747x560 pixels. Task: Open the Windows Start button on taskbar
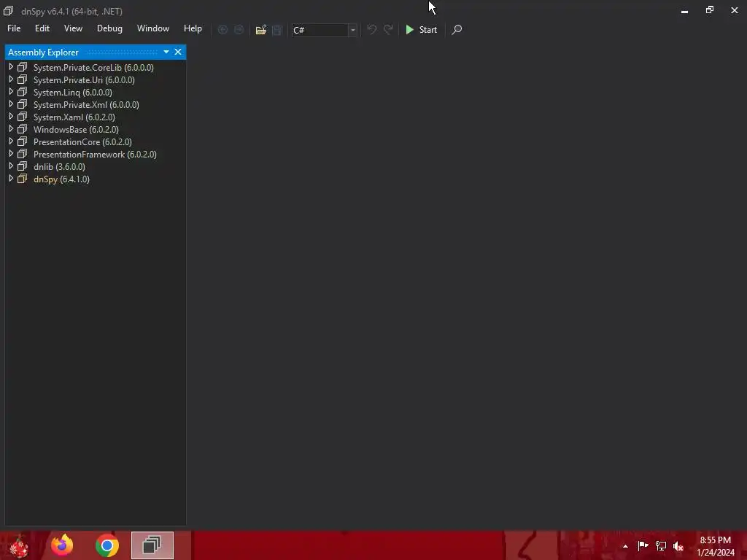pyautogui.click(x=19, y=545)
